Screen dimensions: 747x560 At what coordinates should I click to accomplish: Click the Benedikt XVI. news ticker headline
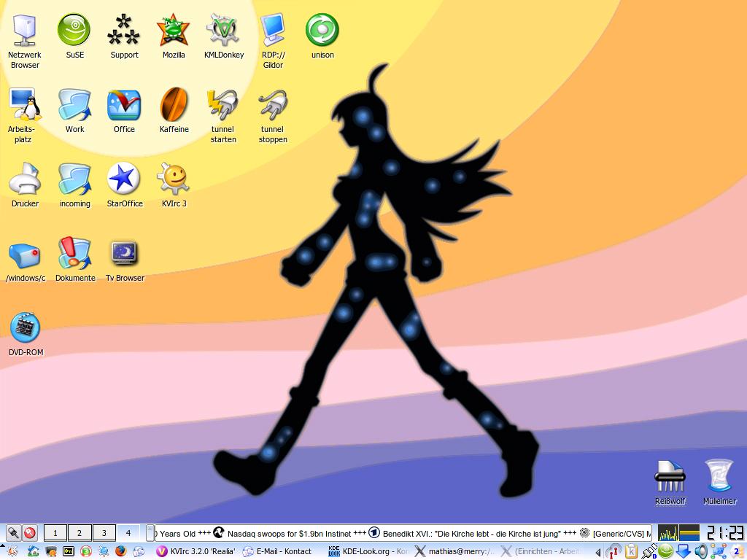click(x=471, y=533)
